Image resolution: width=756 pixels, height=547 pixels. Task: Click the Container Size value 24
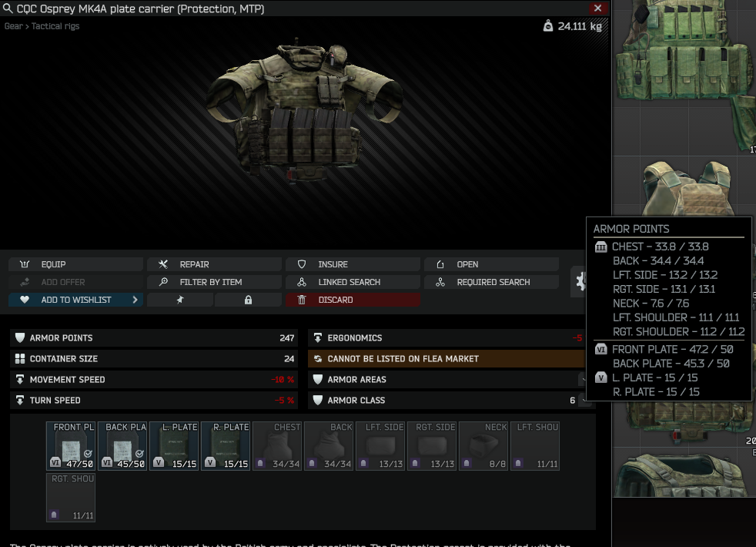click(289, 358)
